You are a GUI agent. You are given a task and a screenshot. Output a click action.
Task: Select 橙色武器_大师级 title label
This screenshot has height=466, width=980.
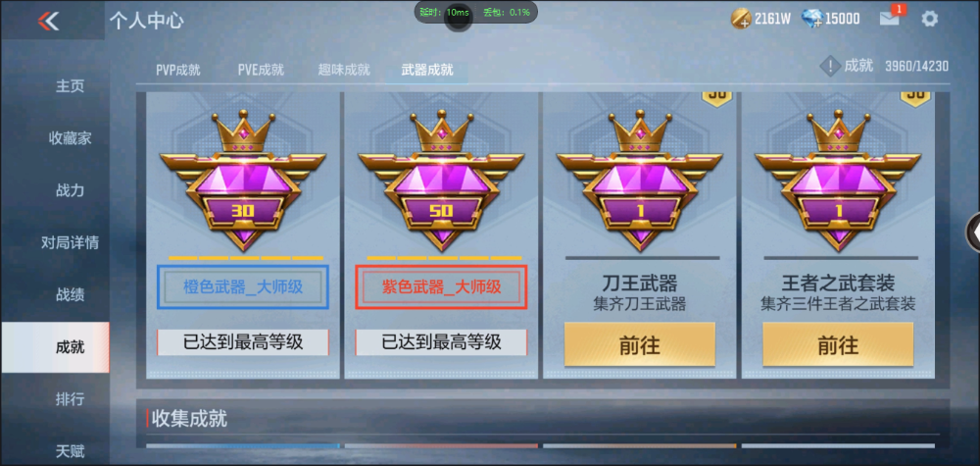click(243, 287)
